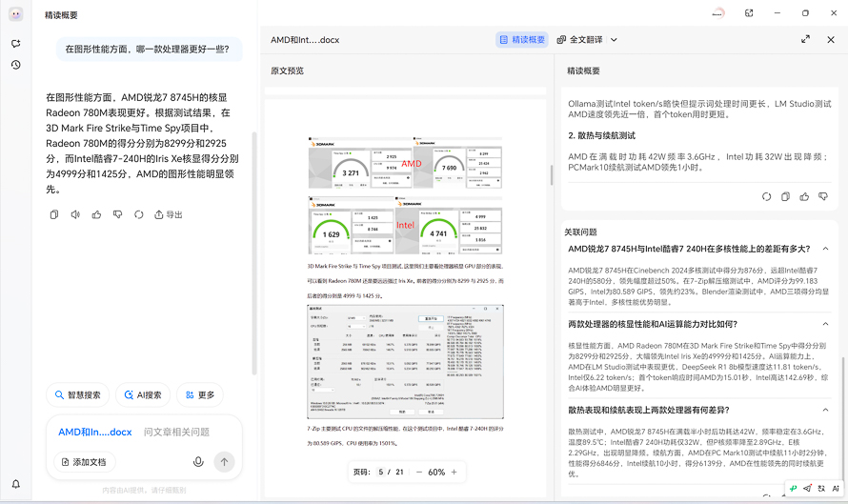
Task: Open dropdown arrow next to 全文翻译
Action: 614,39
